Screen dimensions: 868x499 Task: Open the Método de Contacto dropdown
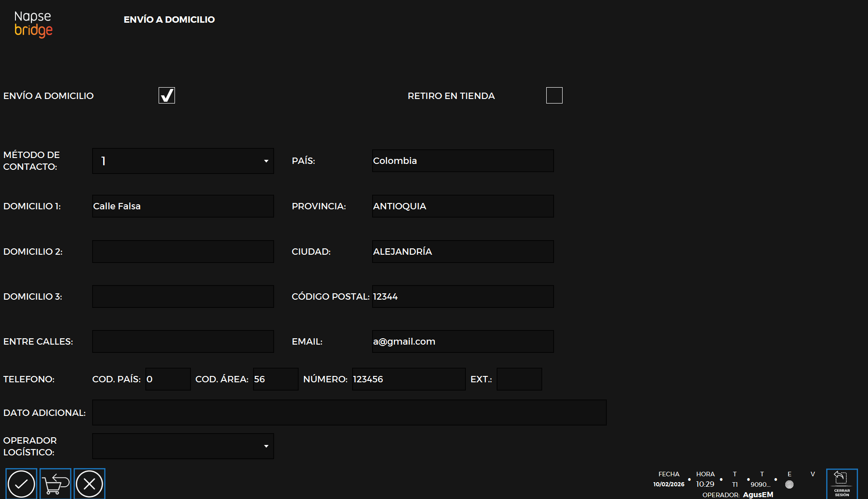183,161
